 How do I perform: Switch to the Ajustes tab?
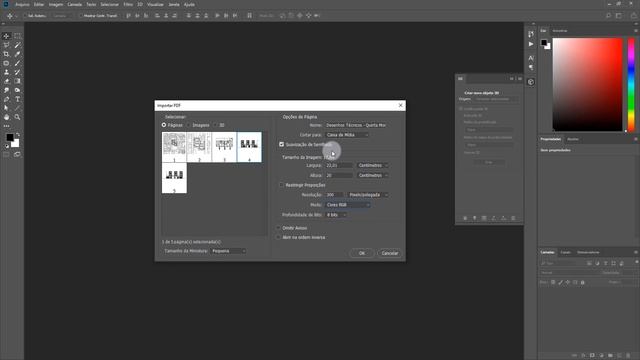coord(573,139)
